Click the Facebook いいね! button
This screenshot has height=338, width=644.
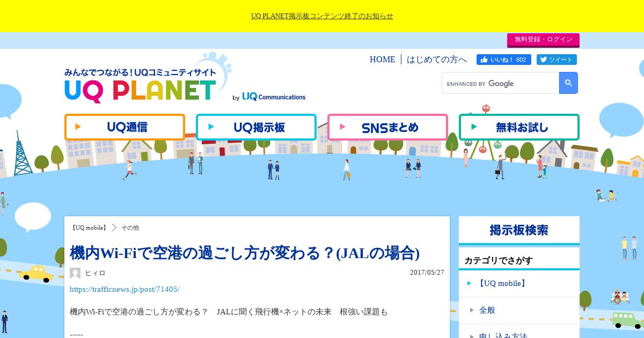503,60
